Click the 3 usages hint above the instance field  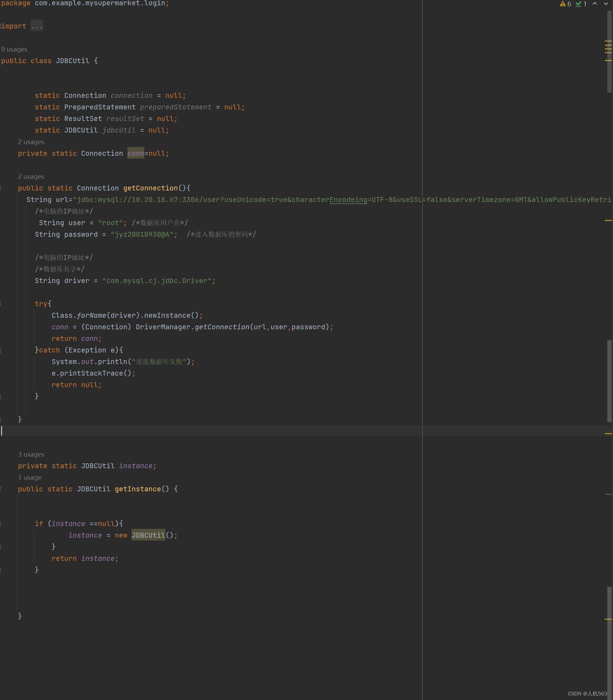[x=31, y=454]
